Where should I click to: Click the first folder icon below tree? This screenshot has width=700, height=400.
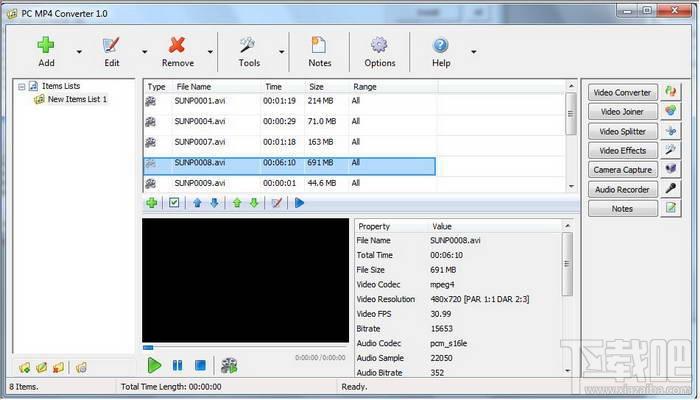point(25,368)
